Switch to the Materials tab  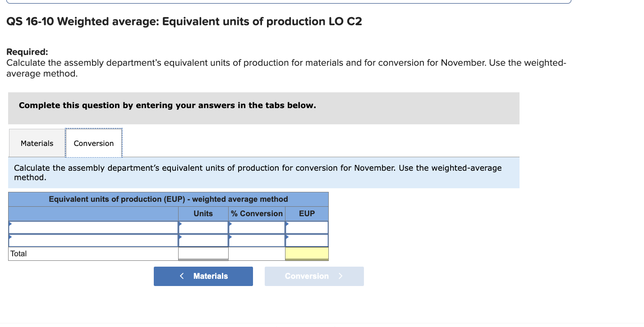[x=37, y=143]
